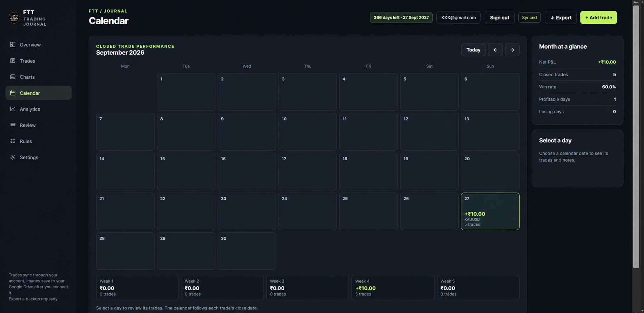The width and height of the screenshot is (644, 313).
Task: Click the Review lines icon
Action: (x=13, y=125)
